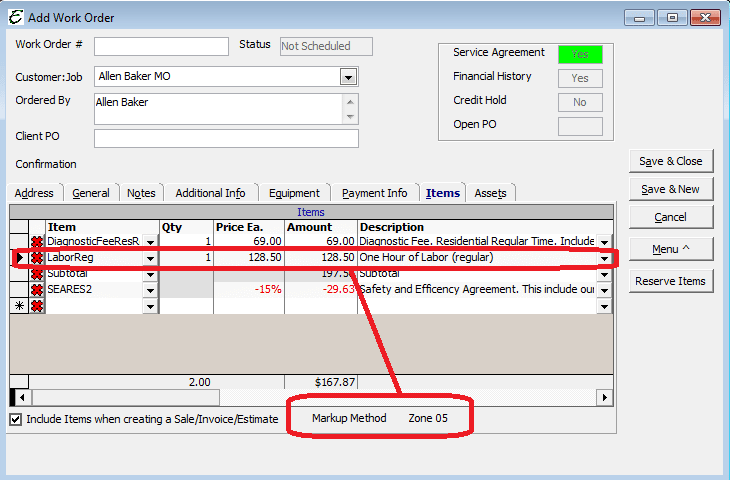Select the Items tab

[x=443, y=193]
